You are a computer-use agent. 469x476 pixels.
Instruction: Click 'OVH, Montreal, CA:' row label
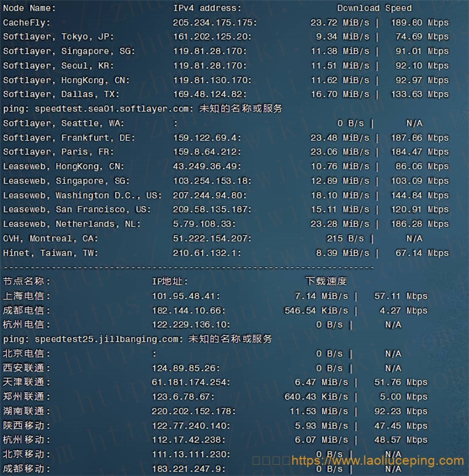click(x=51, y=239)
